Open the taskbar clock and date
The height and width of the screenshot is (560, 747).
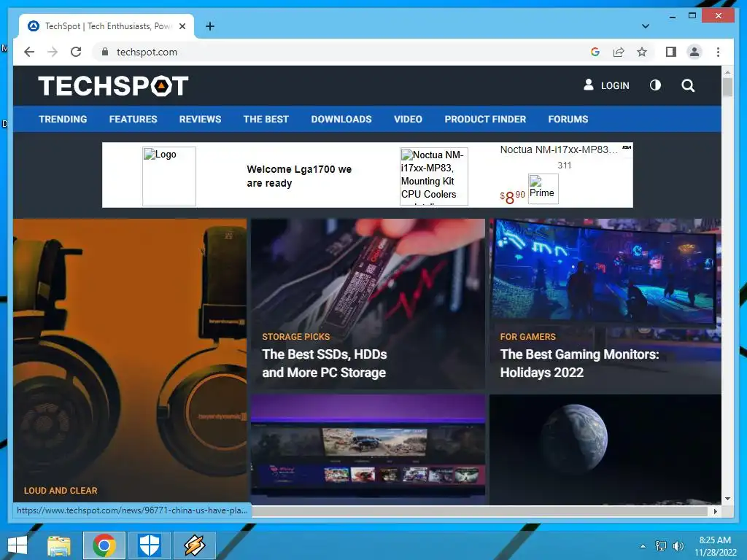[x=715, y=546]
